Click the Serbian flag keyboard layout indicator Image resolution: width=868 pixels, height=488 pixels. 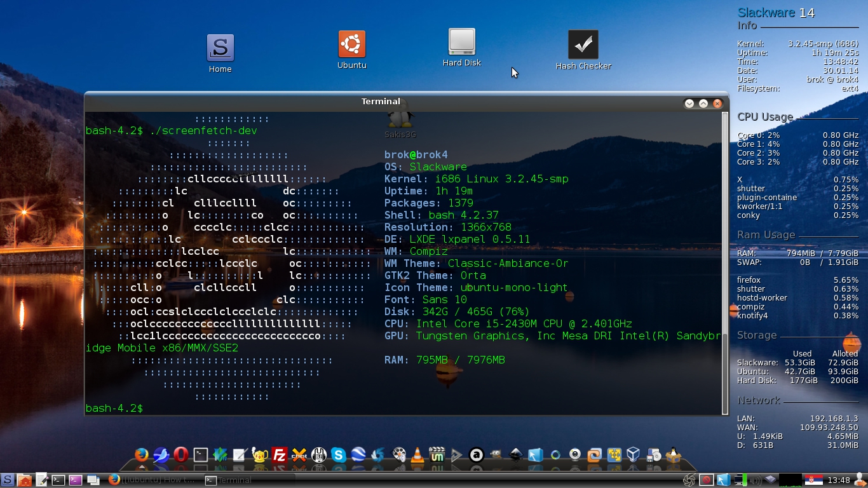coord(814,480)
